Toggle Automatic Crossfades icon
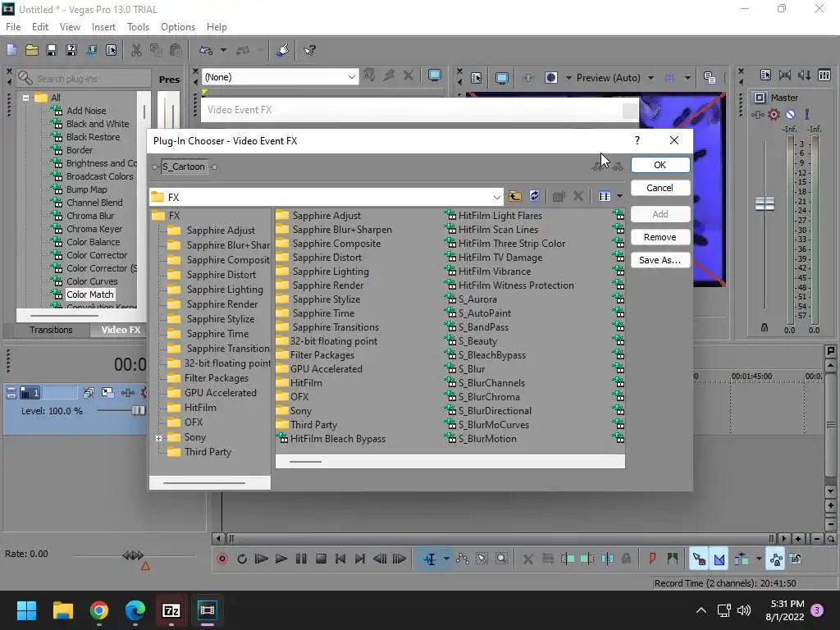 pos(719,559)
